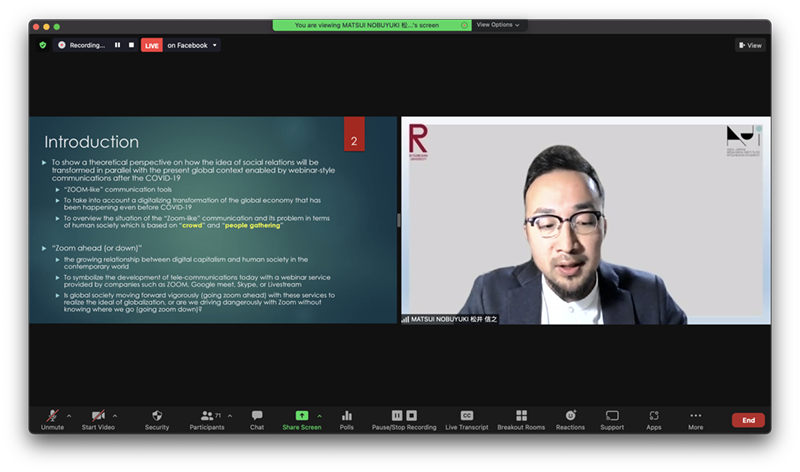Expand the video options arrow beside Start Video
Screen dimensions: 800x472
tap(115, 415)
